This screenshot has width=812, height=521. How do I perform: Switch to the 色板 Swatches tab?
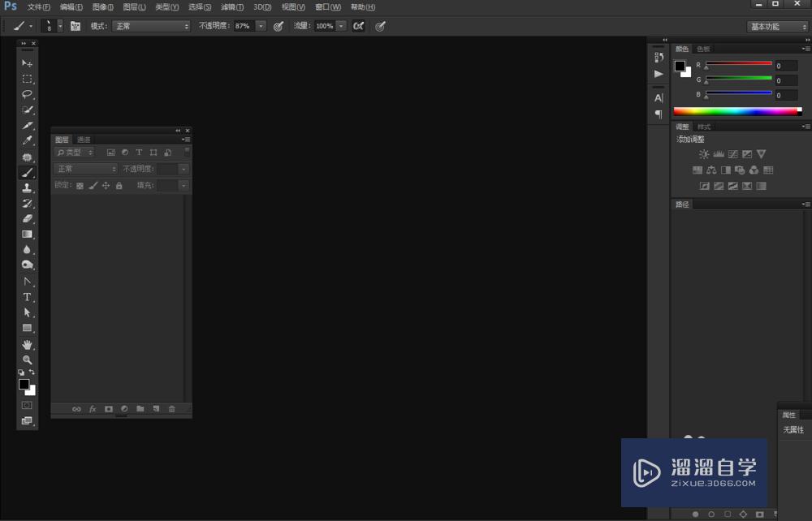click(703, 50)
